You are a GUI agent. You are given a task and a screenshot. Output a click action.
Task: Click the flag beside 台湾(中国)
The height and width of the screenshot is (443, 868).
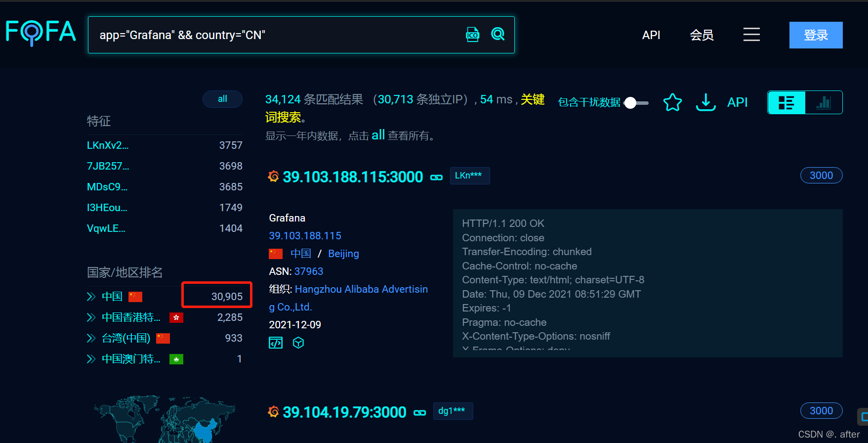click(x=163, y=338)
